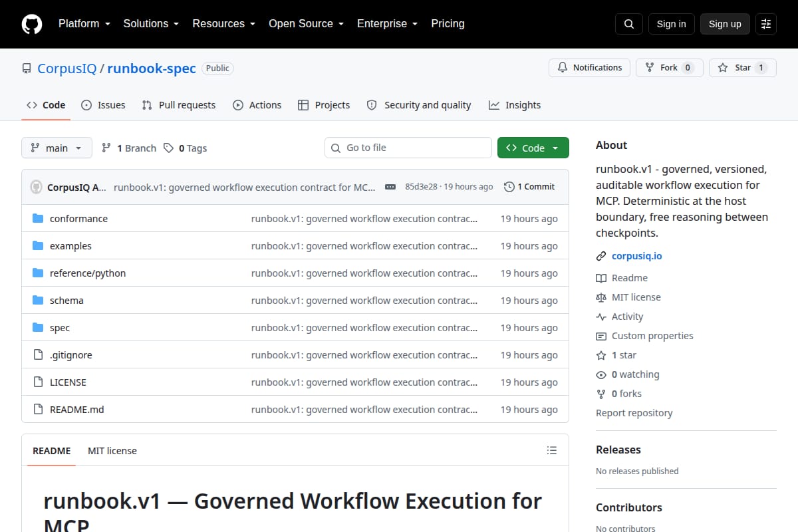This screenshot has height=532, width=798.
Task: Select the README tab
Action: tap(51, 450)
